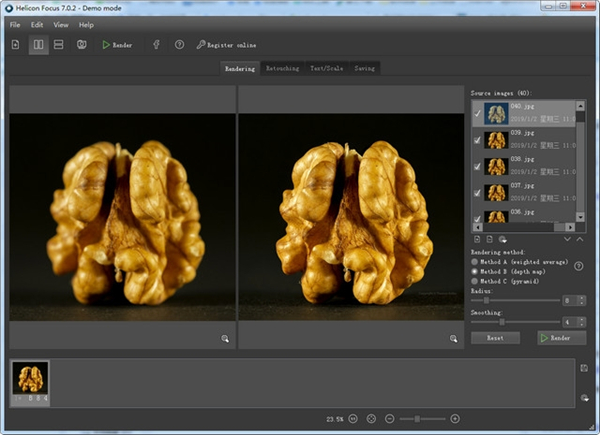Click magnifier icon under left preview image
The width and height of the screenshot is (600, 435).
tap(226, 339)
